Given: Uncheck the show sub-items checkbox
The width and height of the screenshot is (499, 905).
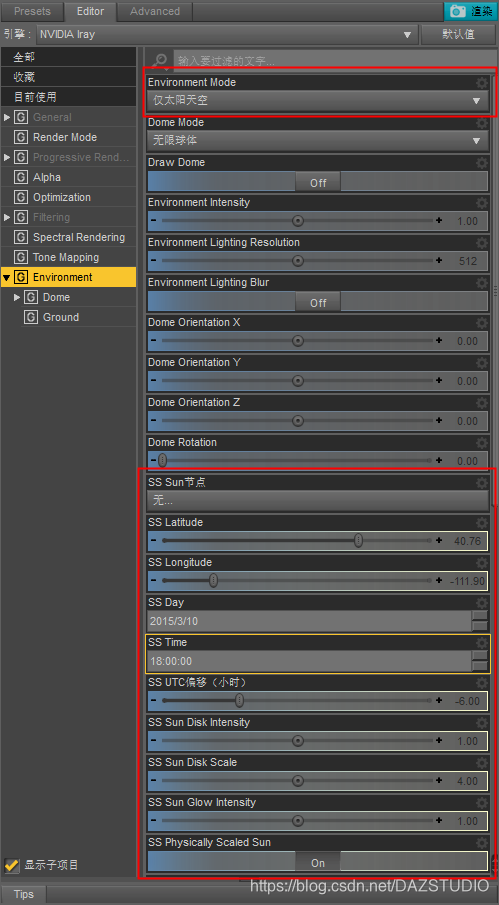Looking at the screenshot, I should [12, 865].
